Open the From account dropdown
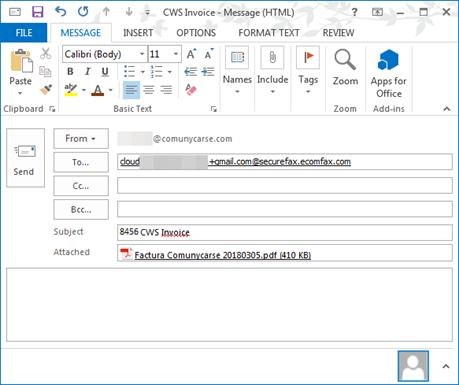 [81, 138]
